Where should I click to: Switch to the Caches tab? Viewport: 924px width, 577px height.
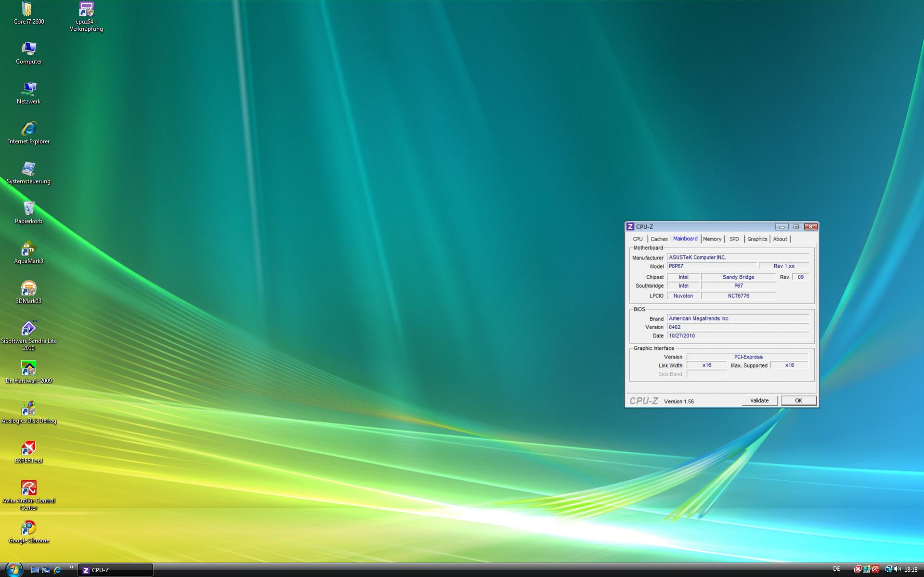click(659, 239)
